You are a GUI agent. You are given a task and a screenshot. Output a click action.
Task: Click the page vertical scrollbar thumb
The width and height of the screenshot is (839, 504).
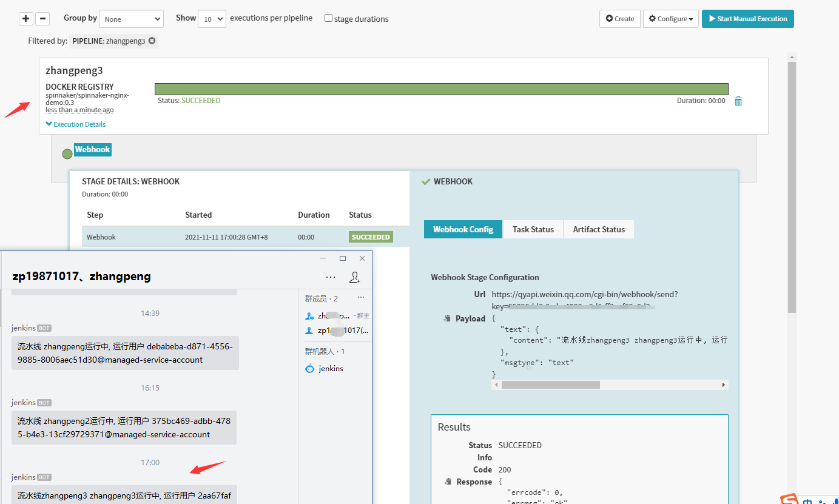tap(792, 187)
